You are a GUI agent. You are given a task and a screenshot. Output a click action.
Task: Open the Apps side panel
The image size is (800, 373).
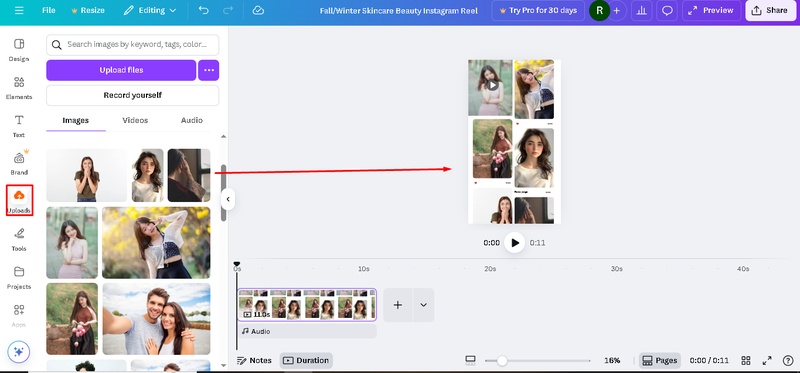click(19, 316)
